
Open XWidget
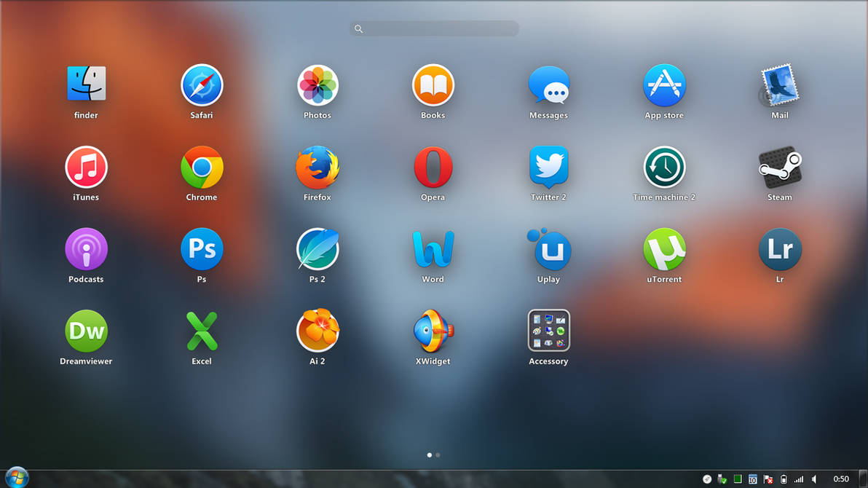point(433,330)
